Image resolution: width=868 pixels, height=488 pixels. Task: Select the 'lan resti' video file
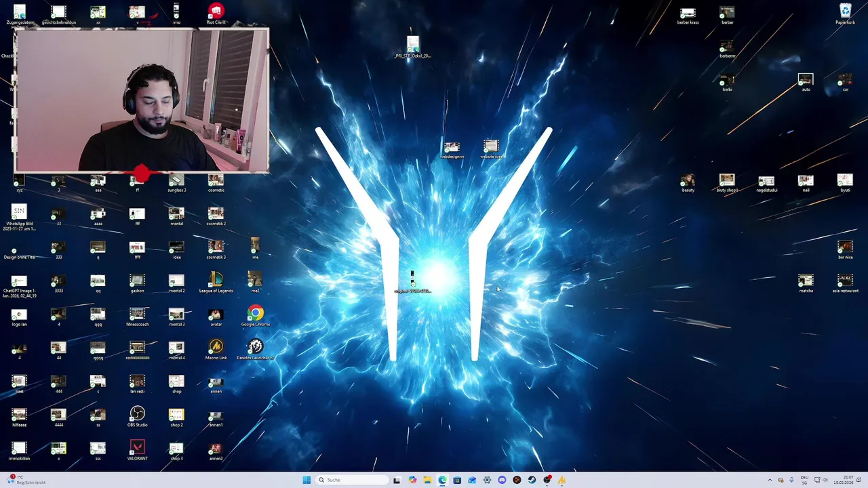coord(137,384)
